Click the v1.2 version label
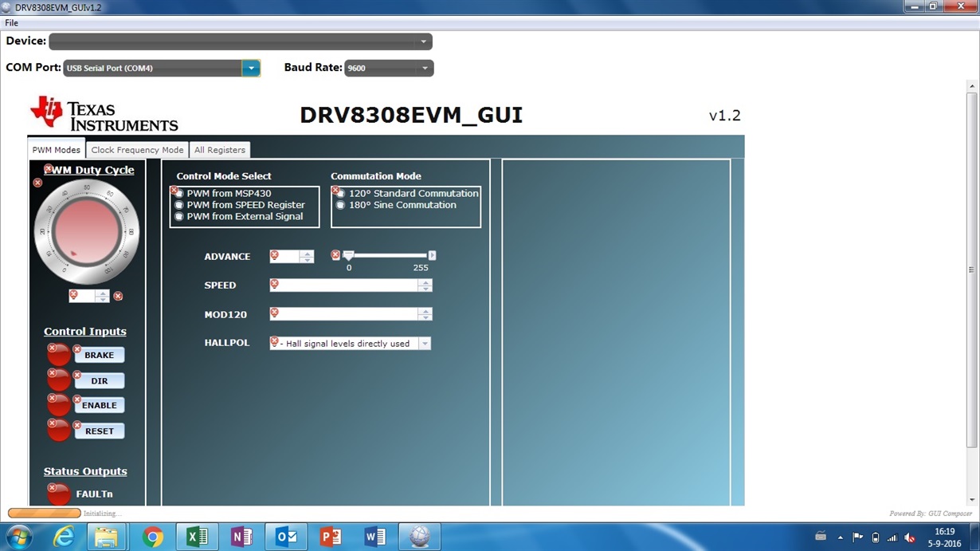 (x=725, y=116)
